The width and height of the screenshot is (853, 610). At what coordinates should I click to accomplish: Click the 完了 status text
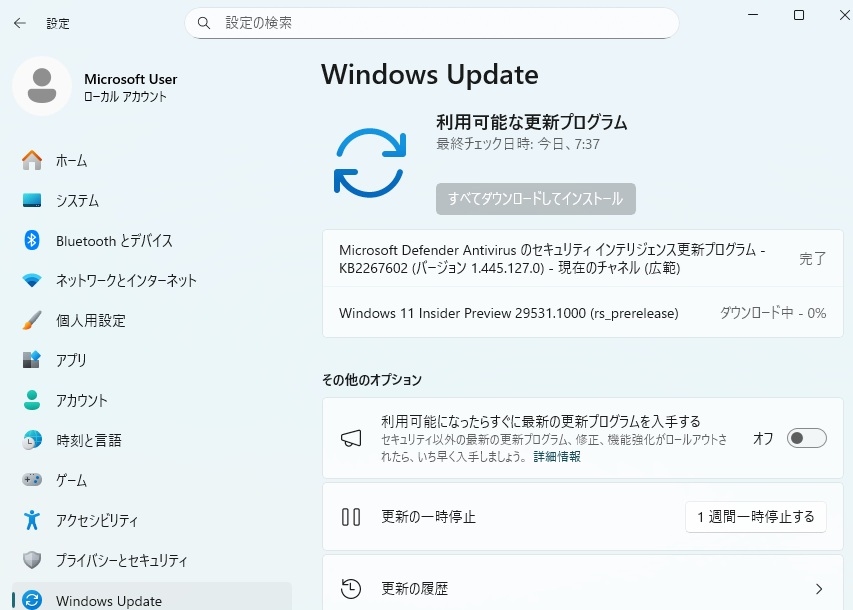coord(813,258)
